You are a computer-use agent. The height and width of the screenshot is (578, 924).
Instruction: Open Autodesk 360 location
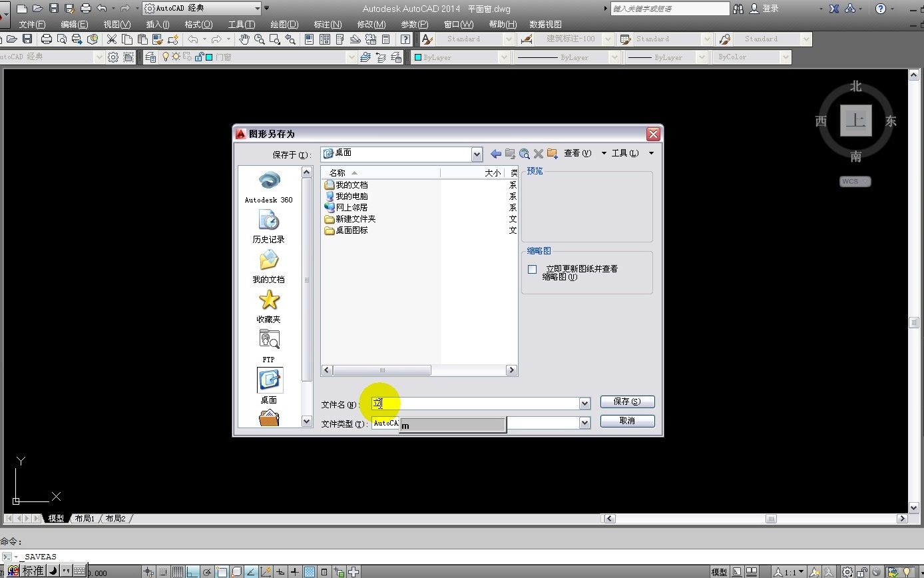[269, 187]
